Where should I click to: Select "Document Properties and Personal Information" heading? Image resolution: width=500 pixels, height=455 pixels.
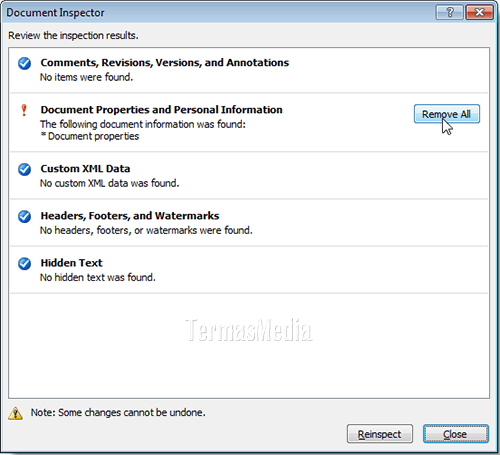click(x=161, y=110)
